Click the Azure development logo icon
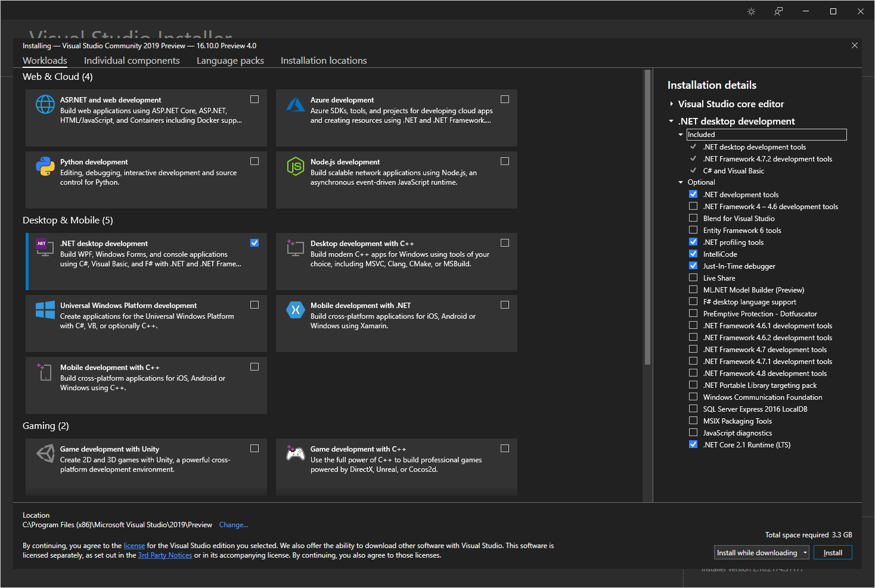The width and height of the screenshot is (875, 588). tap(296, 104)
